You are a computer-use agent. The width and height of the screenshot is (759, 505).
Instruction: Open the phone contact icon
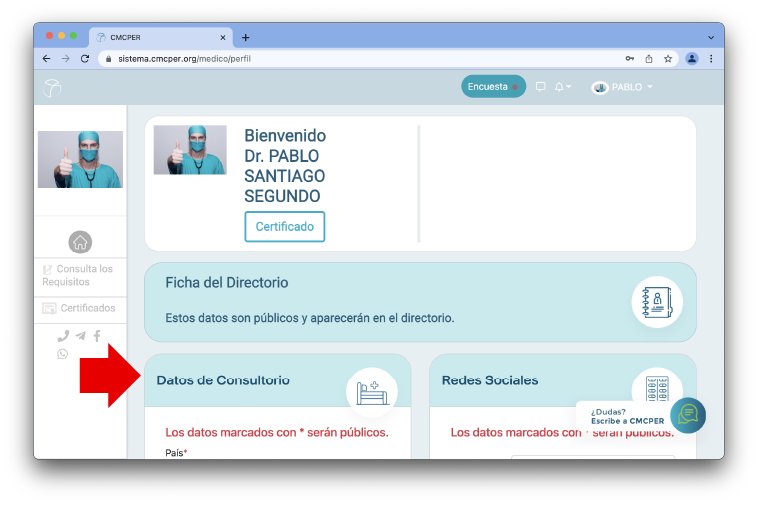63,336
